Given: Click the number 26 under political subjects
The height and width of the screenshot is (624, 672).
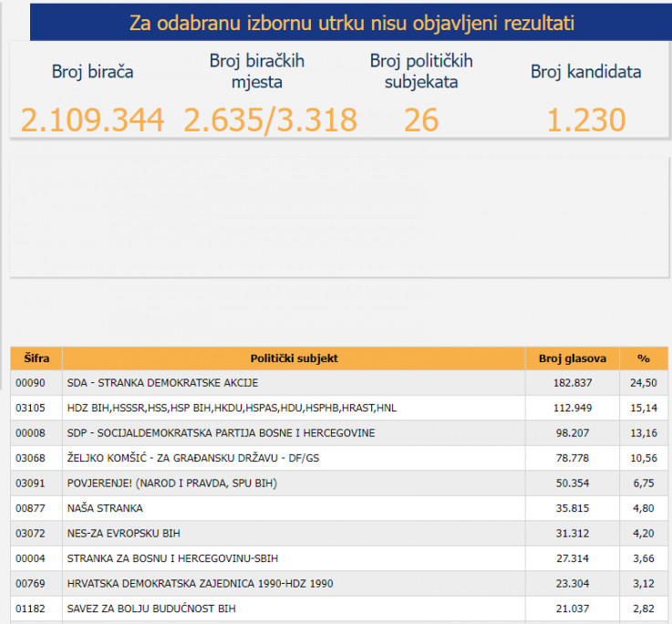Looking at the screenshot, I should coord(421,120).
